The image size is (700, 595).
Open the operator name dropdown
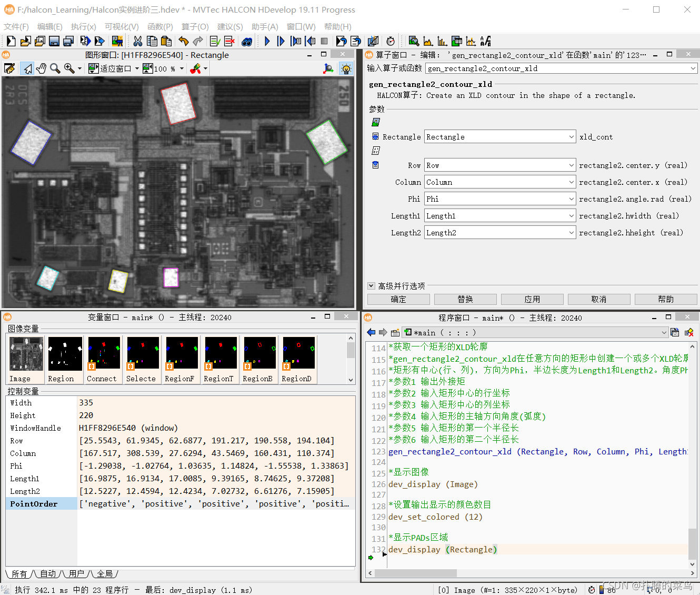pos(693,68)
